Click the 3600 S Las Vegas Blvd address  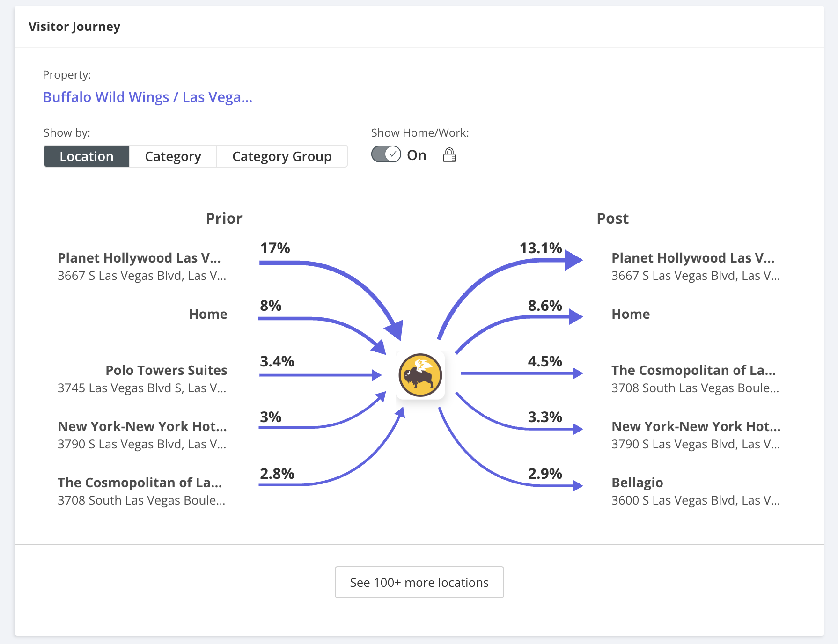coord(696,500)
